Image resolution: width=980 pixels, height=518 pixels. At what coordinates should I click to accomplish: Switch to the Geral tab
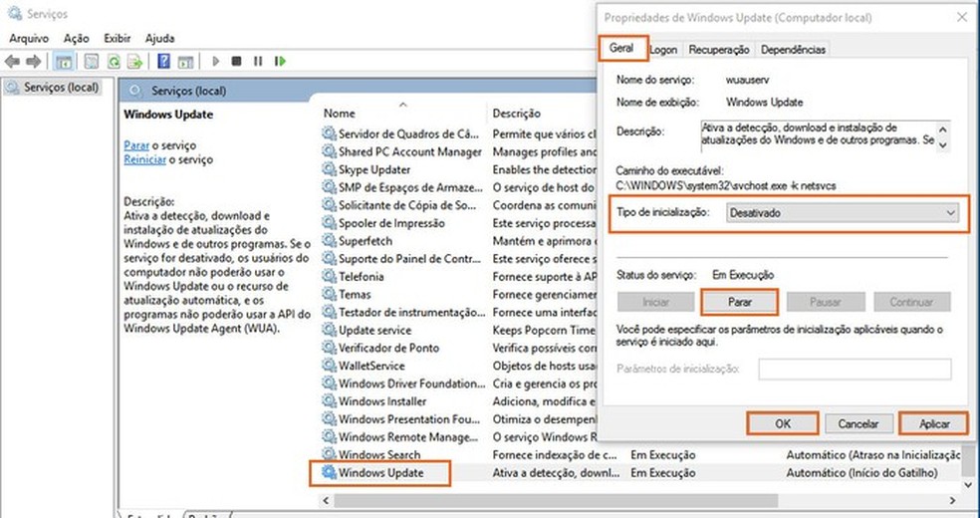click(x=621, y=48)
